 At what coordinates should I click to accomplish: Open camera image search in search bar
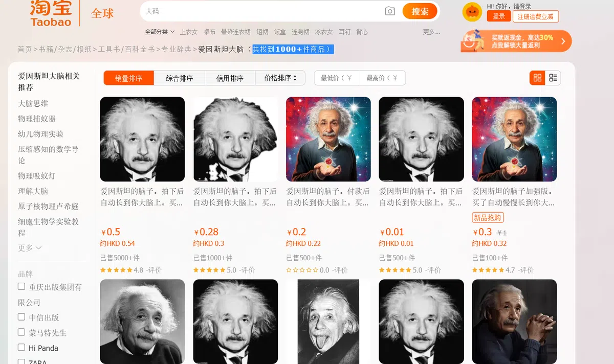(390, 11)
